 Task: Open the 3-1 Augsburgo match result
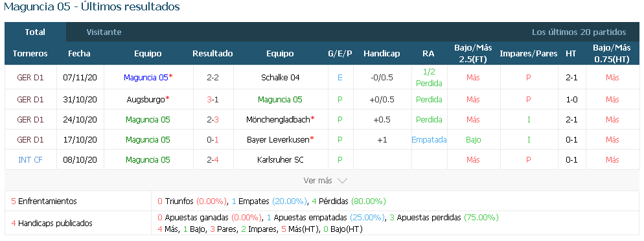(x=213, y=99)
